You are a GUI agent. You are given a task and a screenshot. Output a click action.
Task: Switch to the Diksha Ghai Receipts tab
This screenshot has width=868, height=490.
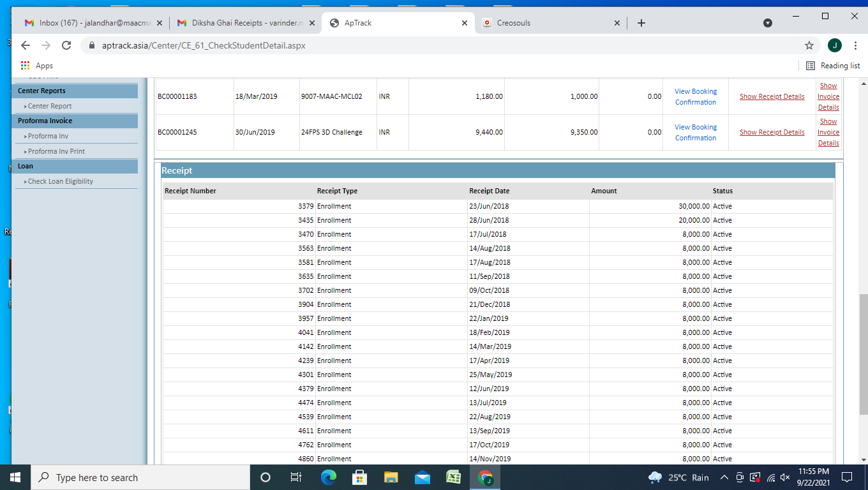coord(247,23)
